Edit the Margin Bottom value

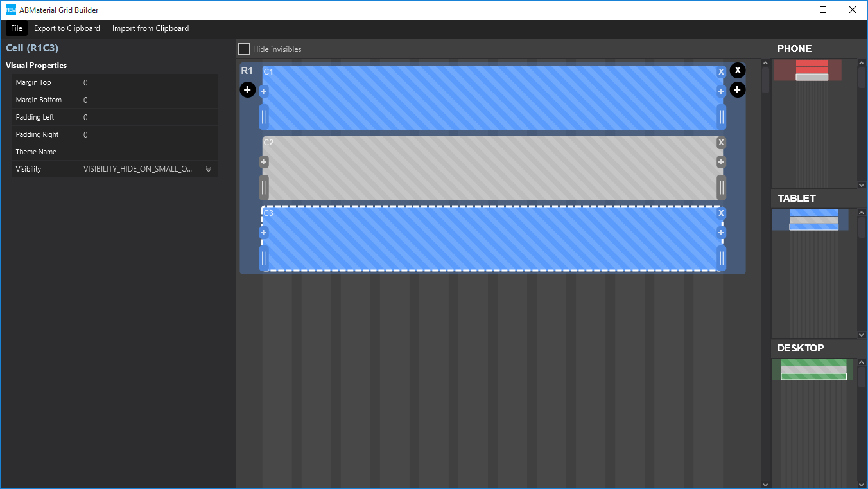(149, 100)
